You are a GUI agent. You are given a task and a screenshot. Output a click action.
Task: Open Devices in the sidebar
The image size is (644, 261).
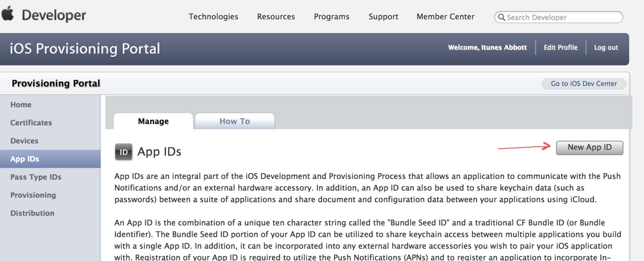pos(24,141)
